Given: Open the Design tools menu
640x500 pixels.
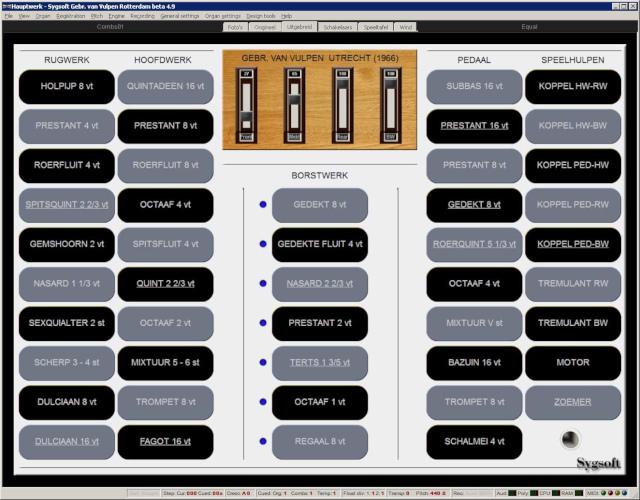Looking at the screenshot, I should (x=260, y=17).
